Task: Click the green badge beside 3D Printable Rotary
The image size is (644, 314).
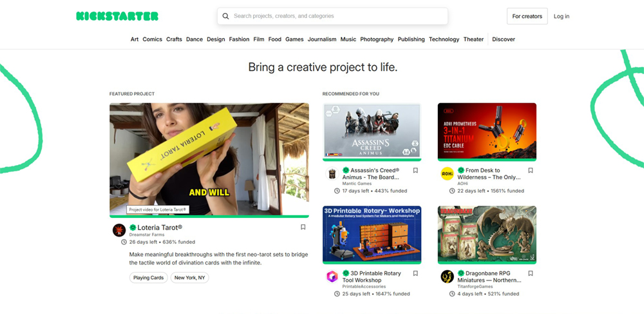Action: coord(346,273)
